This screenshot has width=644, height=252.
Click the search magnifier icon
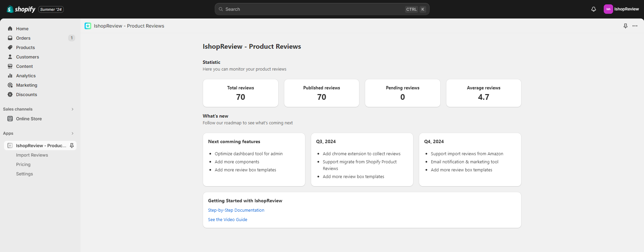221,9
